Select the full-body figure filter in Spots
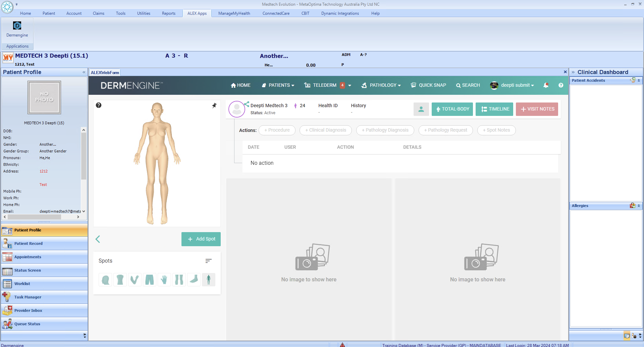 208,280
